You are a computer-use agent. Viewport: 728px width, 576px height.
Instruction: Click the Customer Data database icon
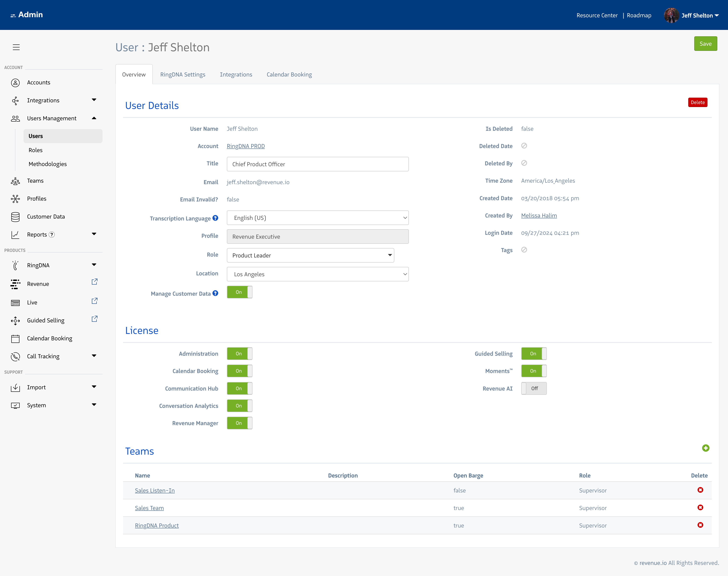tap(15, 217)
